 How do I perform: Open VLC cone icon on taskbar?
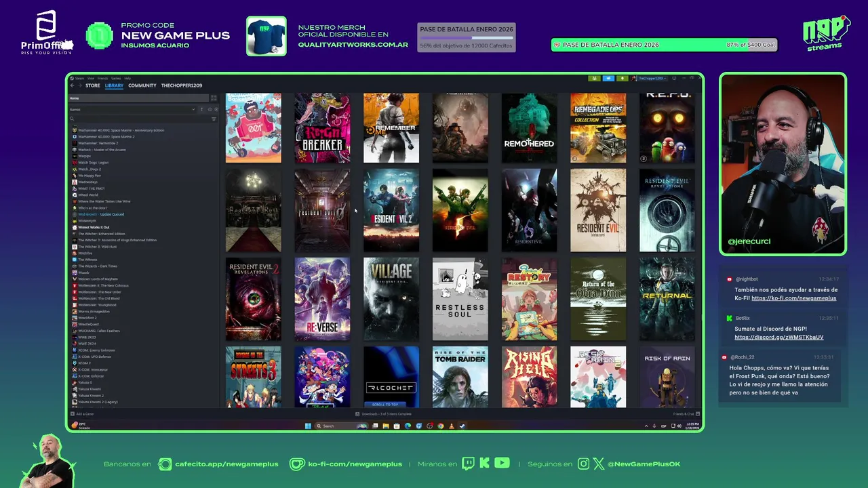(x=451, y=426)
